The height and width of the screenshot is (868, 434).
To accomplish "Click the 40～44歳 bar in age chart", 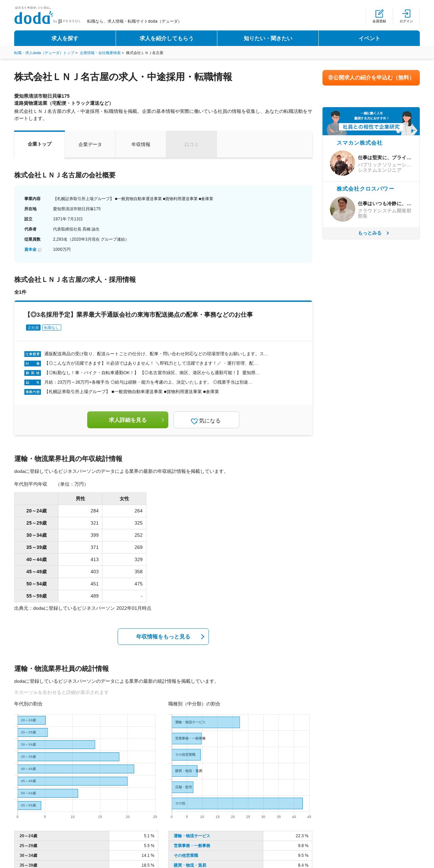I will pos(76,769).
